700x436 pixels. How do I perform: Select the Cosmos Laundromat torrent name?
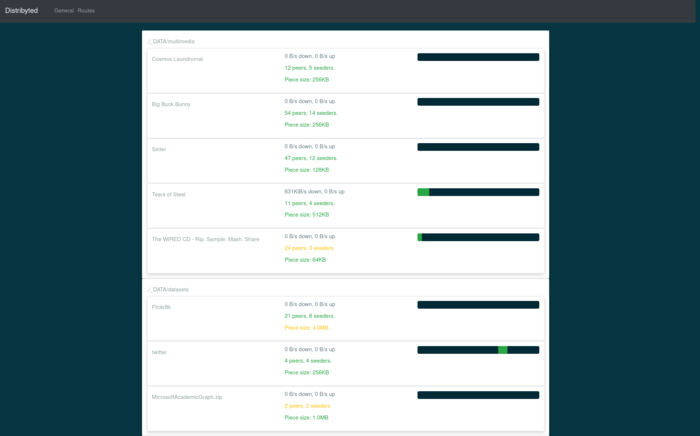177,59
